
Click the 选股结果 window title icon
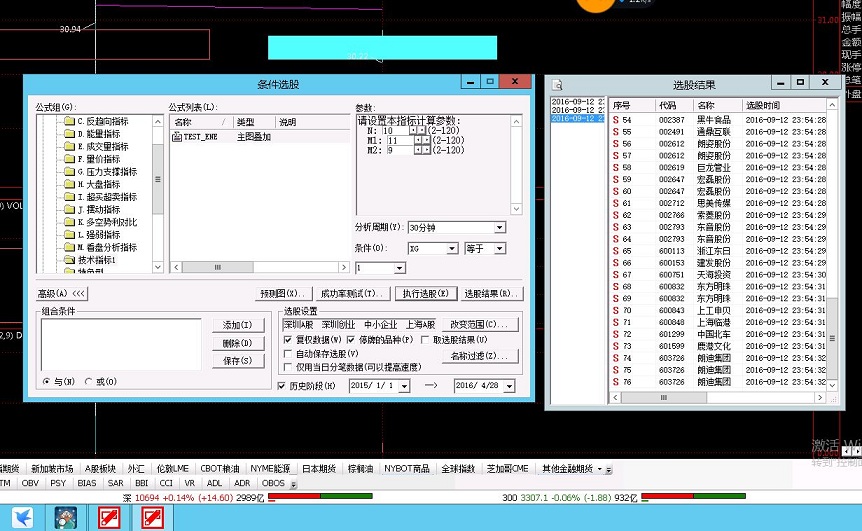pyautogui.click(x=557, y=85)
